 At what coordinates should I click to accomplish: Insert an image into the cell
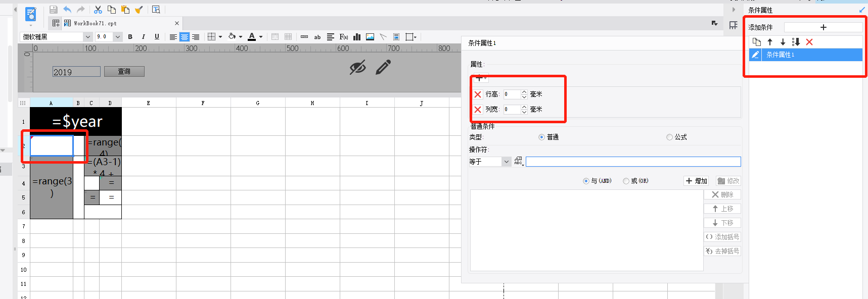click(x=370, y=37)
